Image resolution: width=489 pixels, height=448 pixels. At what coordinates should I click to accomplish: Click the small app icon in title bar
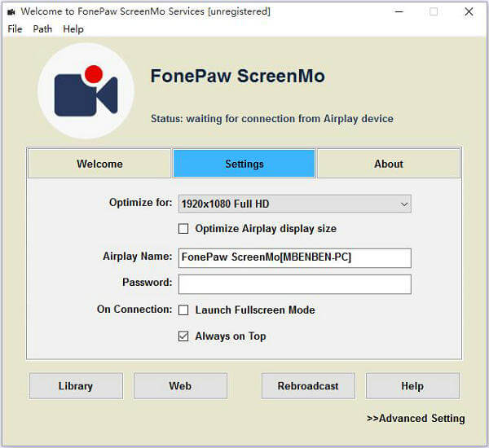[11, 12]
